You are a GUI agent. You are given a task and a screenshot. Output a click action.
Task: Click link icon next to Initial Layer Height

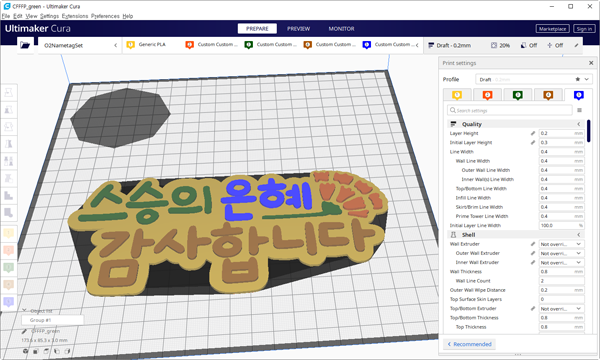tap(533, 142)
